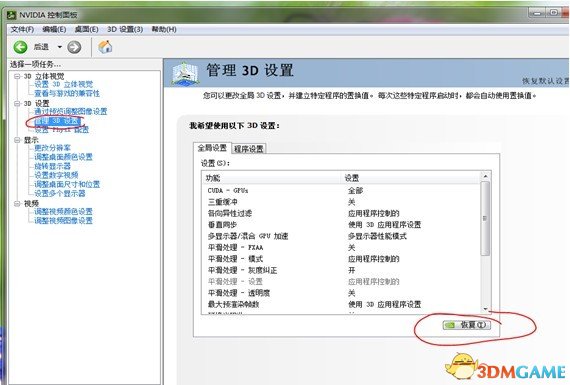Open 调整视频颜色设置 item
The width and height of the screenshot is (570, 385).
pyautogui.click(x=63, y=212)
